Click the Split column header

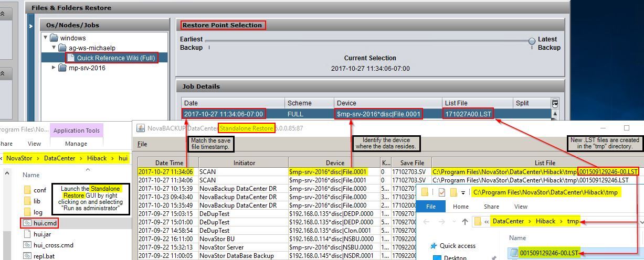532,103
